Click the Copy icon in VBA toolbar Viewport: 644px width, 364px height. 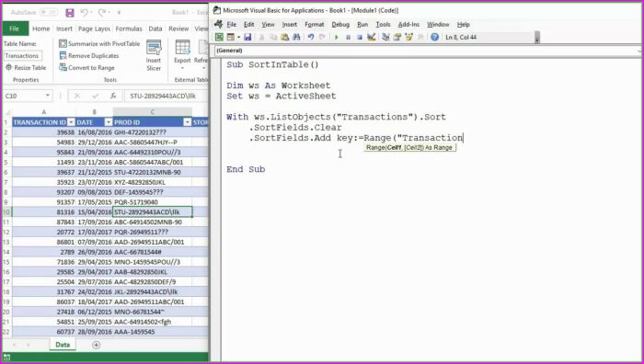coord(273,38)
